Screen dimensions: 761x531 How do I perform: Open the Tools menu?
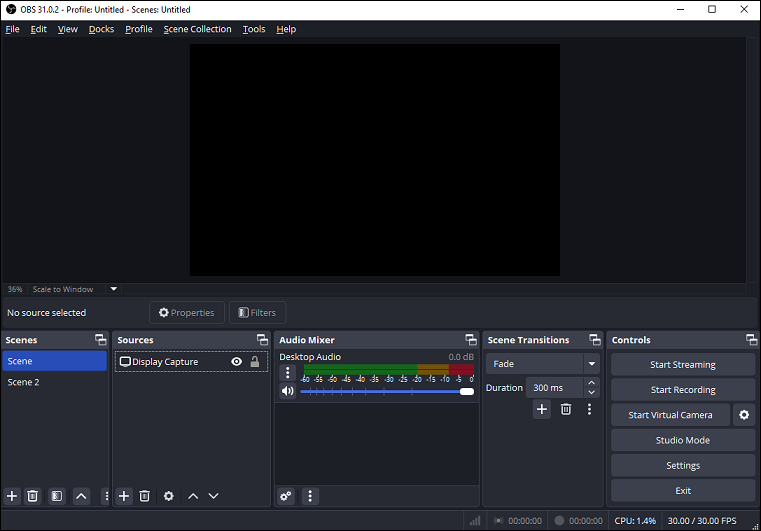point(254,29)
